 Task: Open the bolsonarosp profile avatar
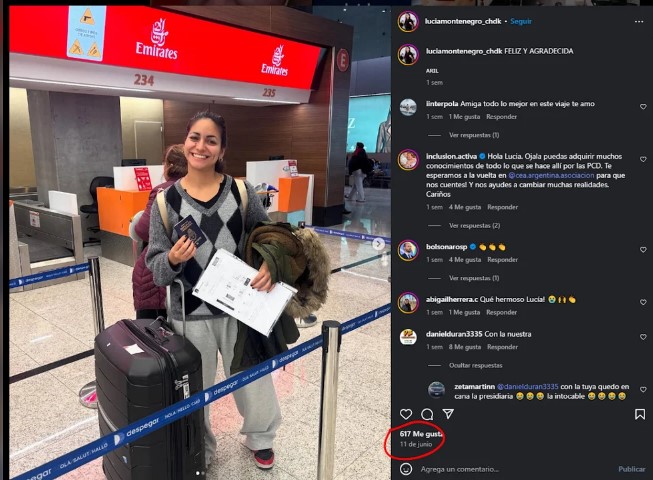[x=408, y=251]
